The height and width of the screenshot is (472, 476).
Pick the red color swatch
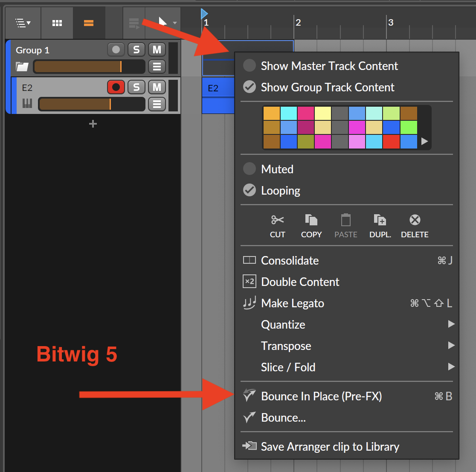[391, 142]
